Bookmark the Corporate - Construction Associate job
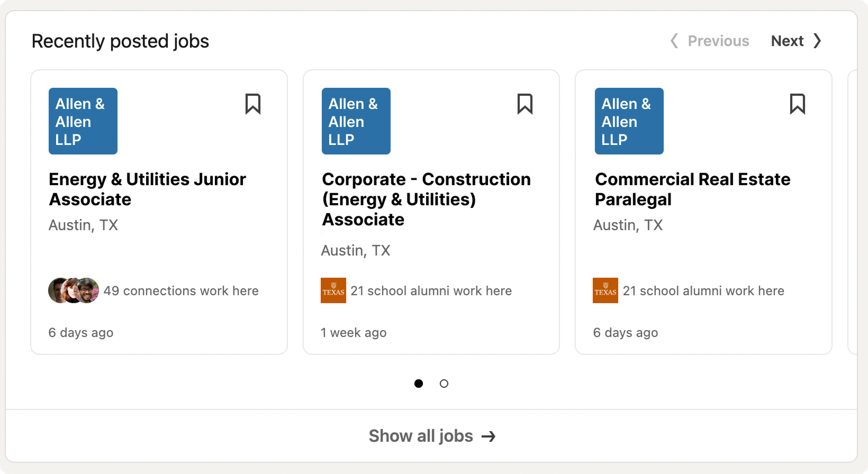The height and width of the screenshot is (474, 868). (525, 104)
